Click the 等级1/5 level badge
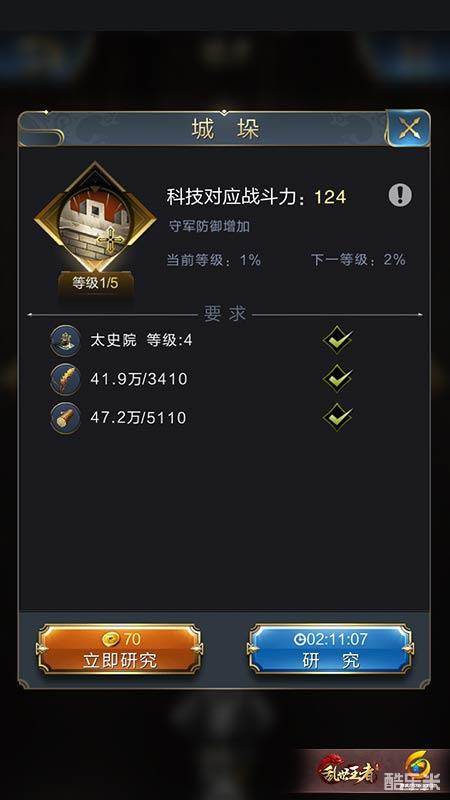The width and height of the screenshot is (450, 800). click(95, 284)
